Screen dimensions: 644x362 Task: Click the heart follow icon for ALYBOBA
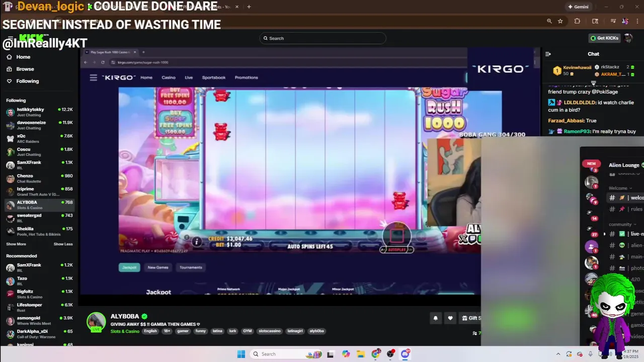click(x=450, y=318)
